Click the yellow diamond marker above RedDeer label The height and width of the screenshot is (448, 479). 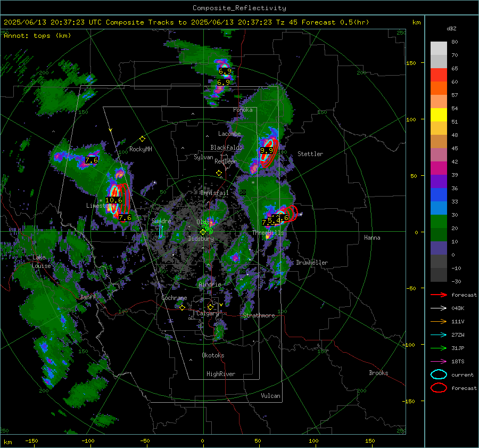(219, 173)
